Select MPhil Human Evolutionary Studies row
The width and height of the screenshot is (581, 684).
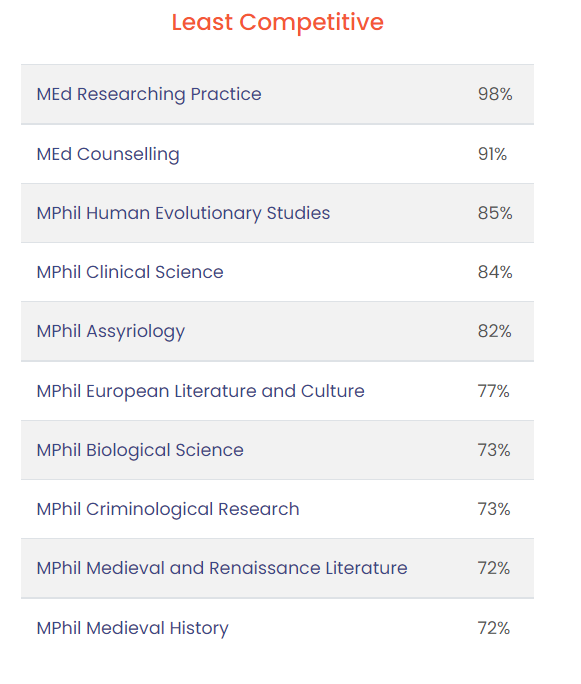coord(277,213)
